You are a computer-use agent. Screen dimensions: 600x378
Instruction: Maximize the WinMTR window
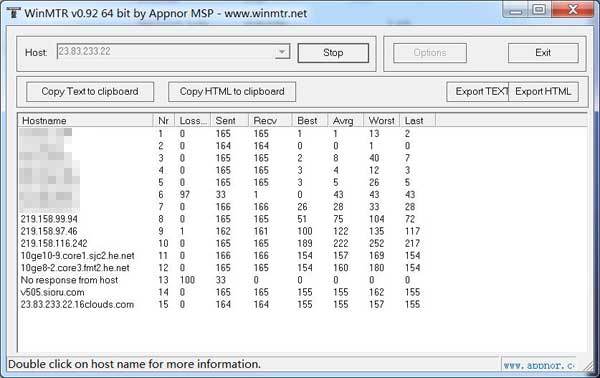coord(540,10)
